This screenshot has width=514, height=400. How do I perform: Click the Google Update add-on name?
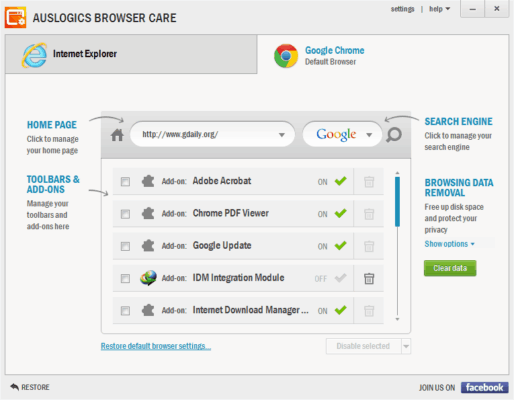click(222, 246)
